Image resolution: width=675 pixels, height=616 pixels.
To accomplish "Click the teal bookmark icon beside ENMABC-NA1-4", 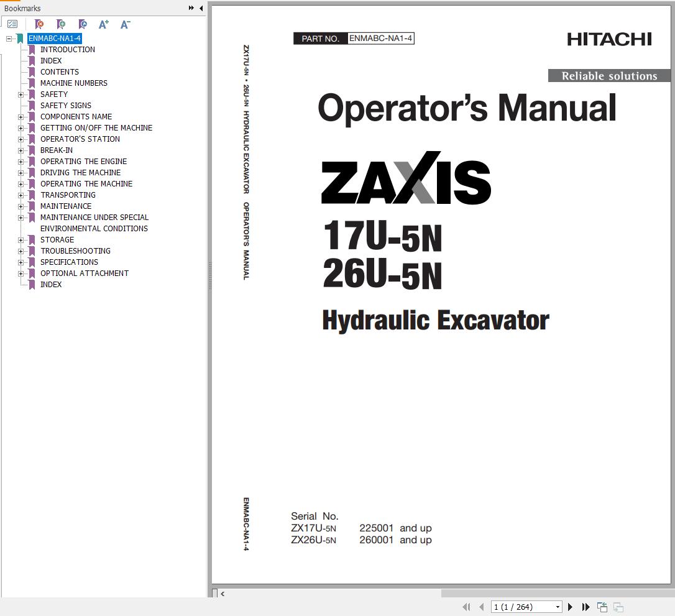I will click(x=20, y=39).
